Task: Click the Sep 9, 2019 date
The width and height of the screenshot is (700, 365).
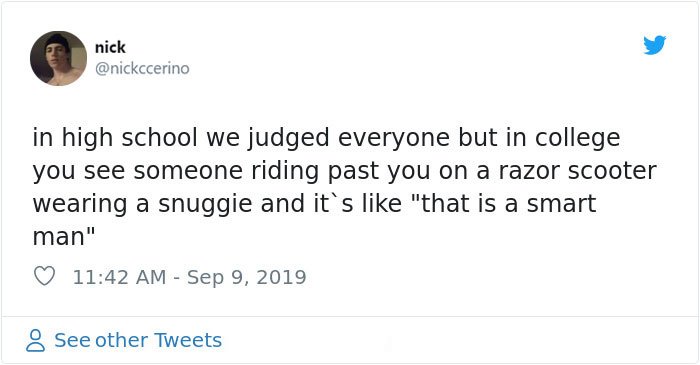Action: click(x=246, y=277)
